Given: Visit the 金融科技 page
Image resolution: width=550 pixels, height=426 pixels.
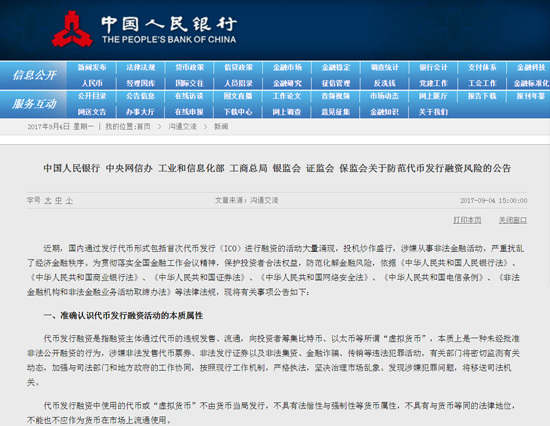Looking at the screenshot, I should (x=531, y=67).
